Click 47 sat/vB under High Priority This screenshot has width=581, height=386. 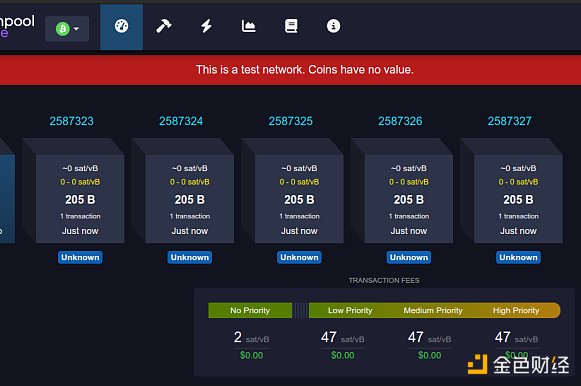click(516, 337)
